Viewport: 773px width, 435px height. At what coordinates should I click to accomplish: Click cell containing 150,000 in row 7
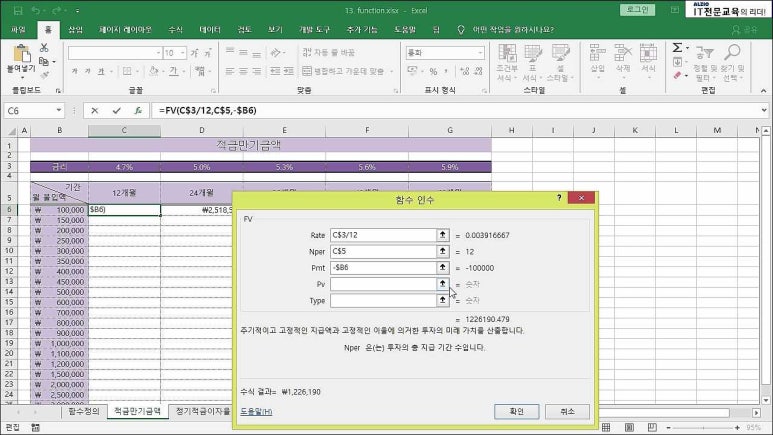click(60, 220)
